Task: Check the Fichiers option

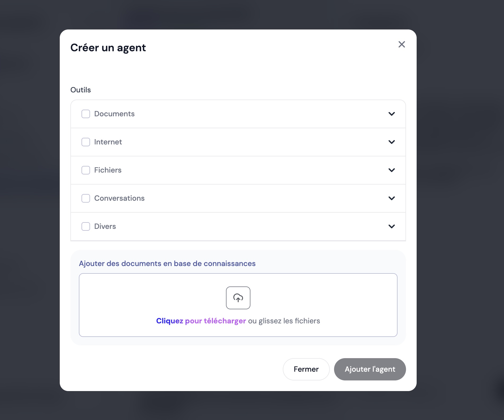Action: tap(86, 170)
